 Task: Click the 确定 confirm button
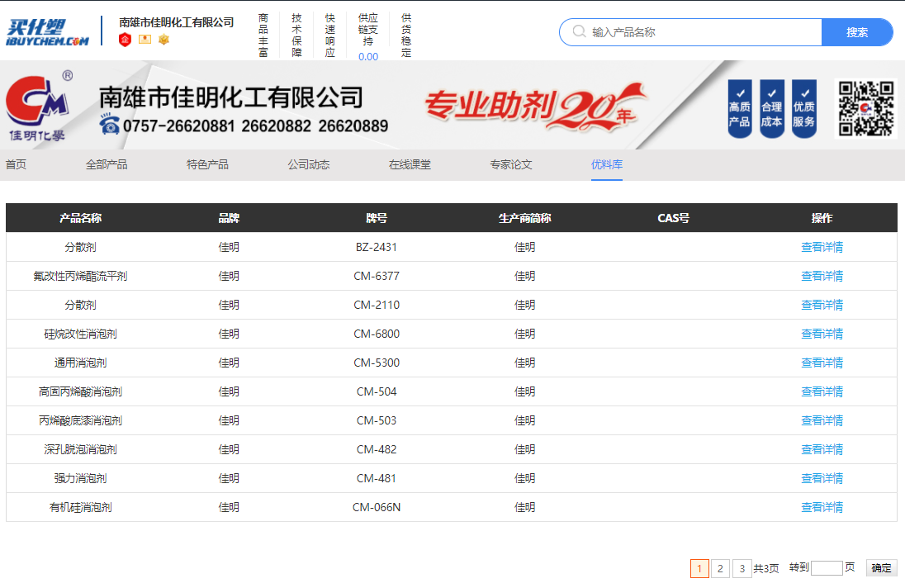pyautogui.click(x=881, y=568)
